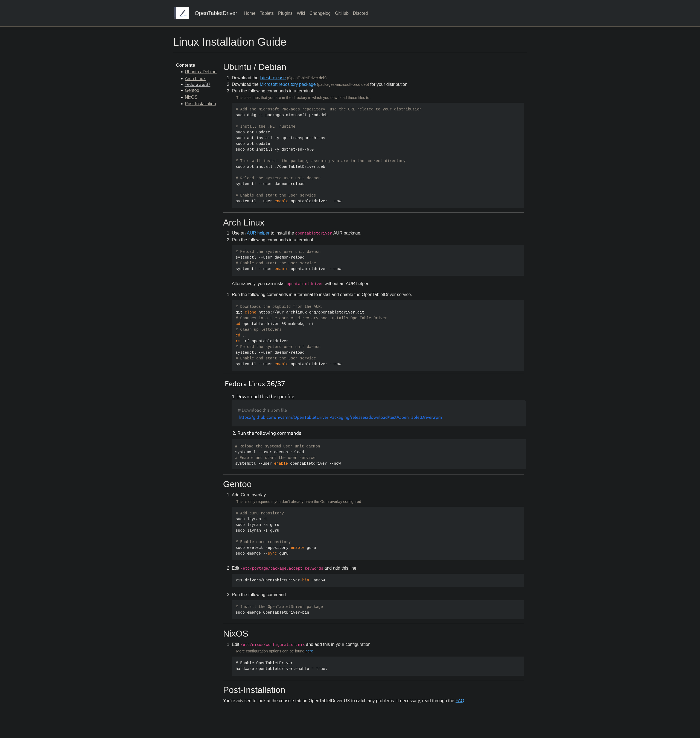Open the OpenTabletDriver.rpm download URL
The image size is (700, 738).
340,417
